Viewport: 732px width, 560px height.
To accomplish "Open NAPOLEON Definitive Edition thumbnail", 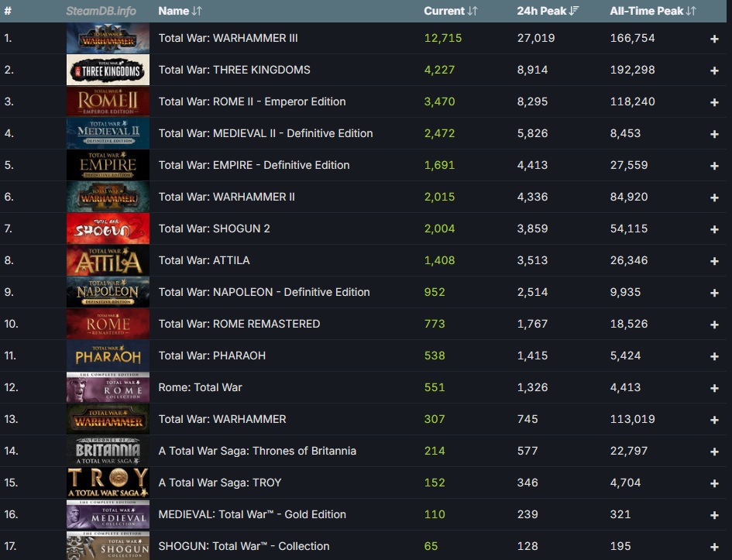I will (108, 292).
